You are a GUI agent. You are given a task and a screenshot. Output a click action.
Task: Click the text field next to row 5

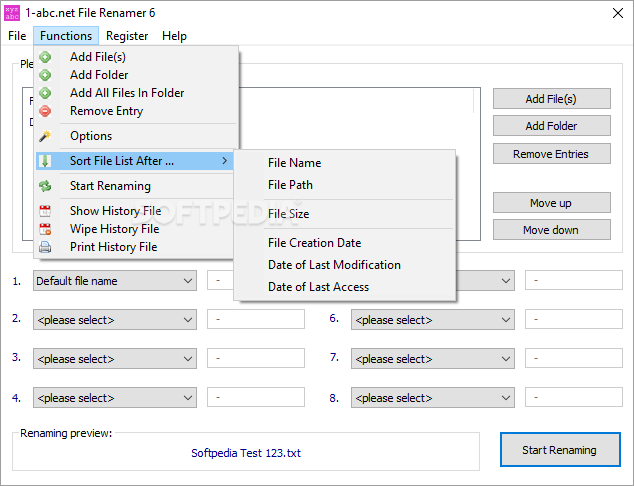(x=574, y=280)
